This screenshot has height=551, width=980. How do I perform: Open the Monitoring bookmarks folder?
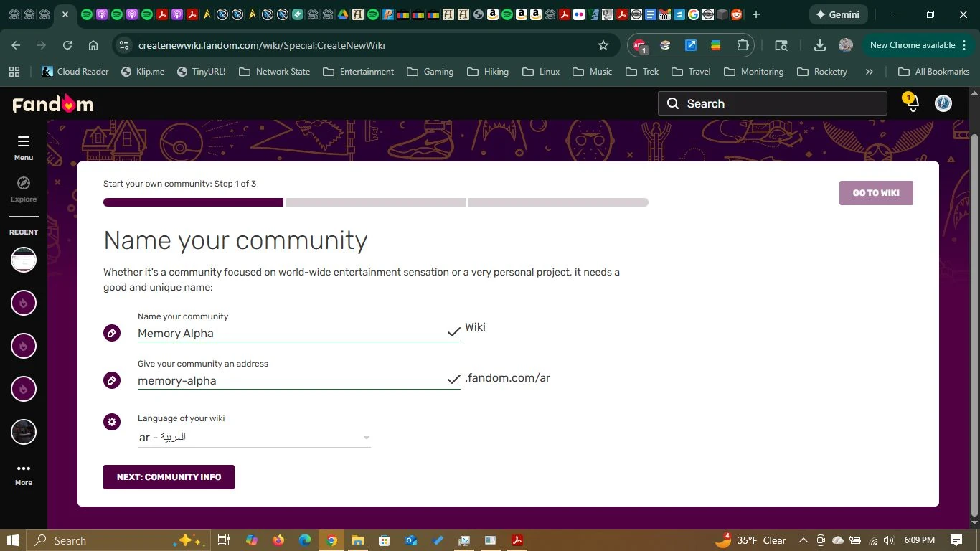(x=754, y=72)
